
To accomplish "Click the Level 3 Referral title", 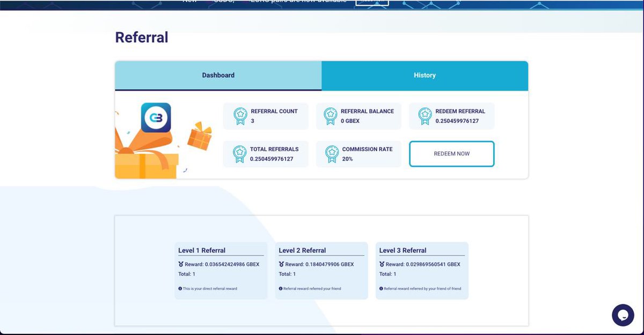I will [x=402, y=250].
